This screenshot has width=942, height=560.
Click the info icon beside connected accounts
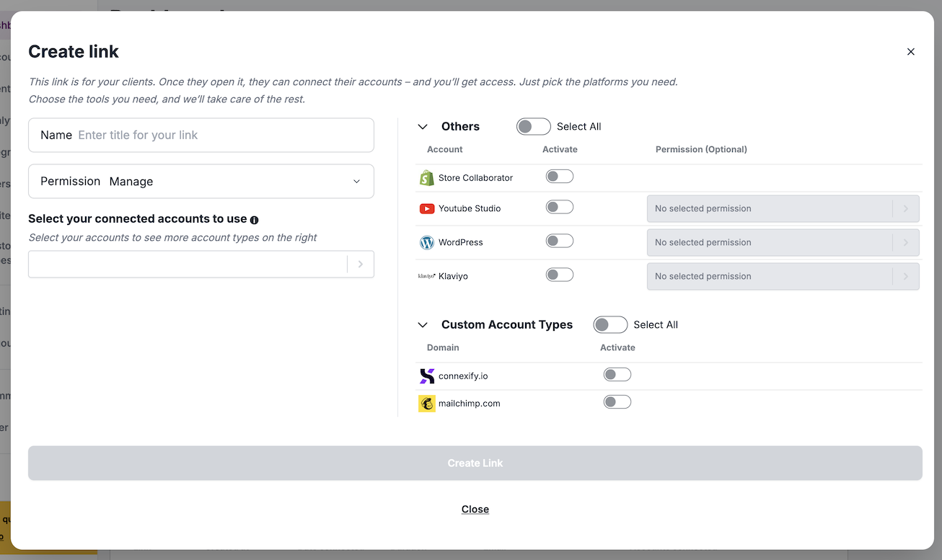point(254,220)
